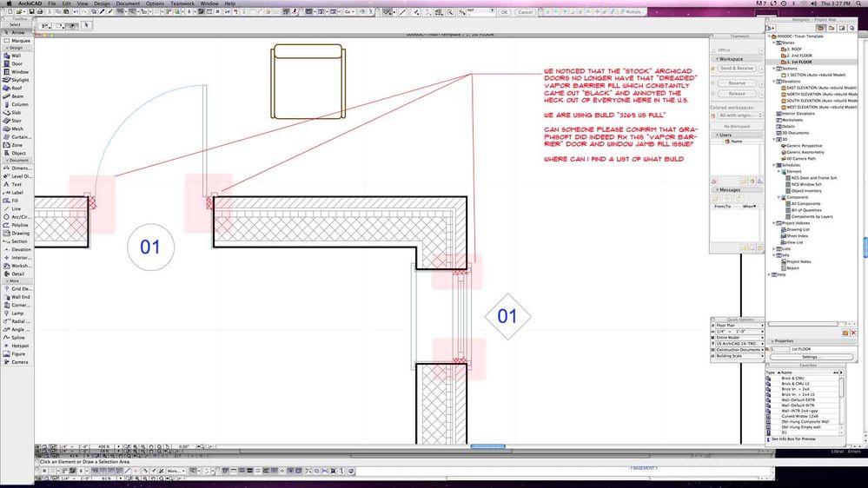The height and width of the screenshot is (488, 868).
Task: Select 'Curved Widow 12x6' favorite
Action: 799,417
